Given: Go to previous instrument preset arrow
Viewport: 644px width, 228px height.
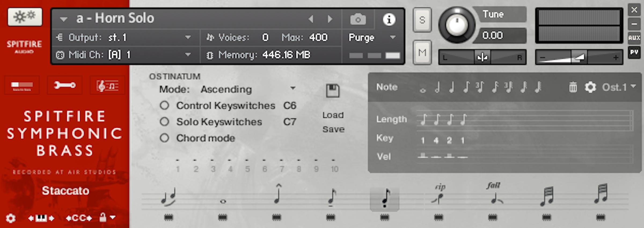Looking at the screenshot, I should pyautogui.click(x=311, y=19).
